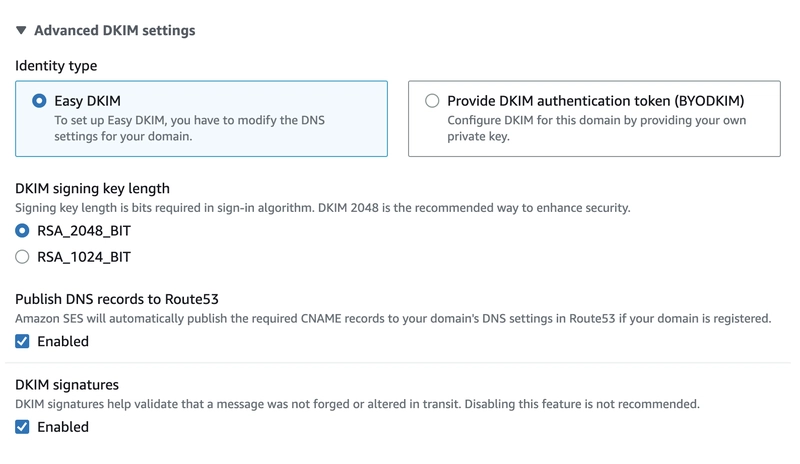
Task: Click the RSA_2048_BIT label text
Action: [84, 231]
